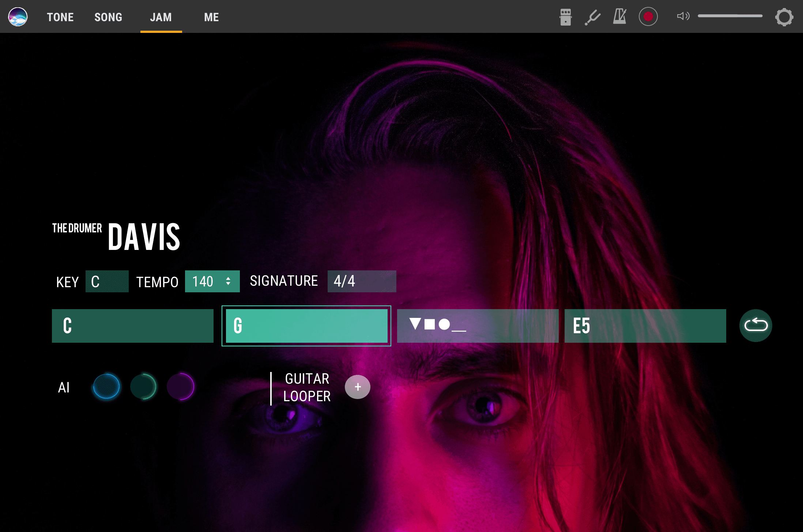Open the guitar tuner icon
The image size is (803, 532).
tap(592, 17)
